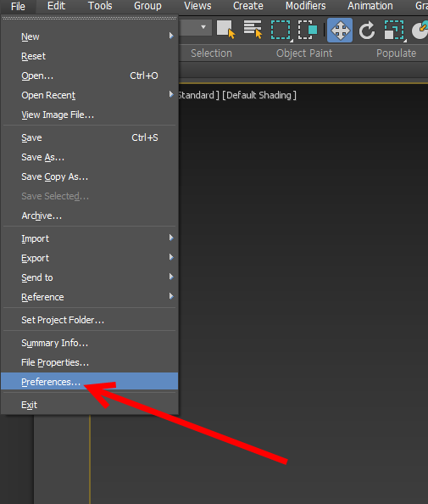Viewport: 428px width, 504px height.
Task: Open the selection filter dropdown arrow
Action: point(203,27)
